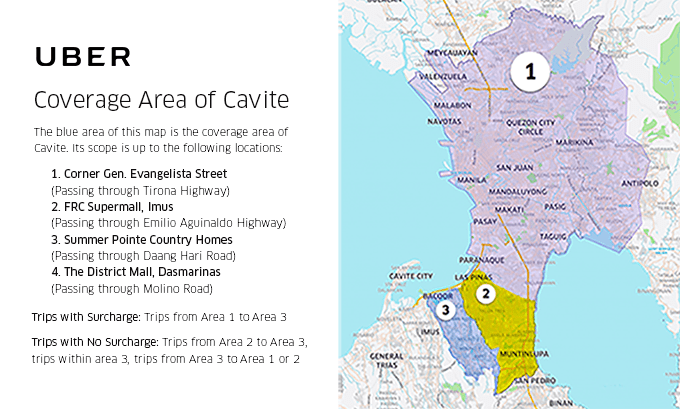The height and width of the screenshot is (409, 680).
Task: Click the VALENZUELA map label
Action: pyautogui.click(x=443, y=77)
